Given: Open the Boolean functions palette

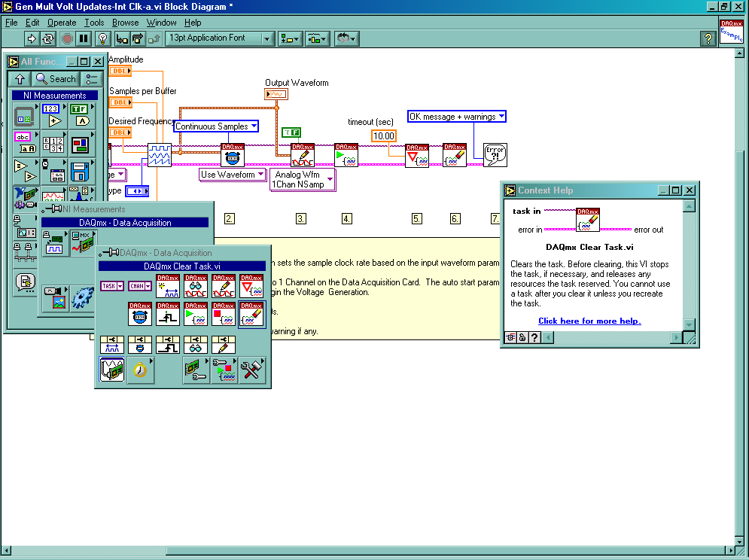Looking at the screenshot, I should pos(81,117).
